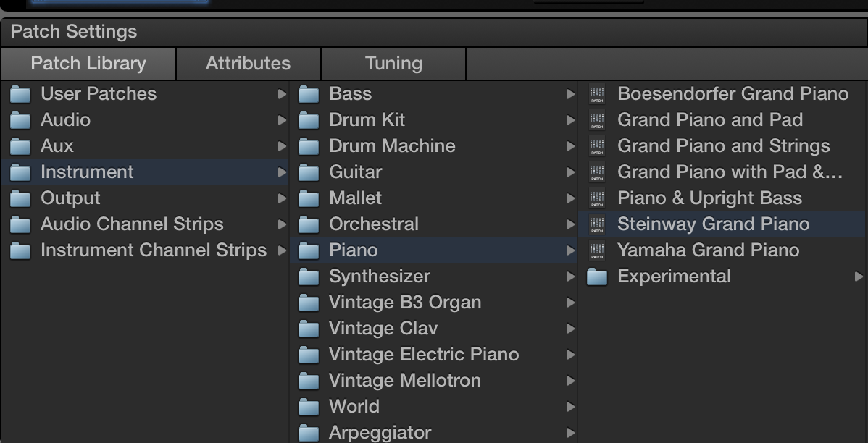Click the Output folder icon
The image size is (868, 443).
20,198
